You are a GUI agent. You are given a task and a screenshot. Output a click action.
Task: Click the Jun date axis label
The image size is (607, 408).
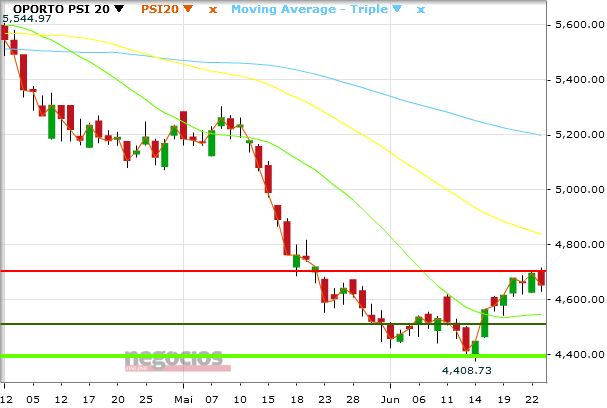[x=390, y=399]
